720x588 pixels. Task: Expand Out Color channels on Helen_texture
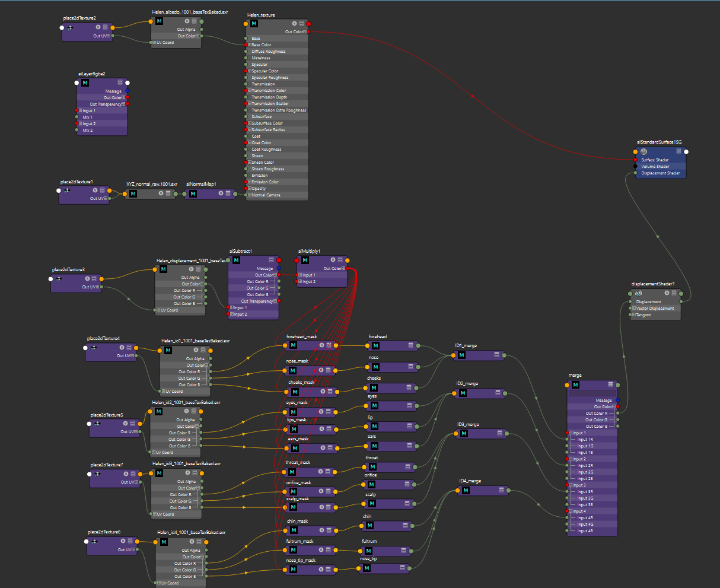pos(305,31)
